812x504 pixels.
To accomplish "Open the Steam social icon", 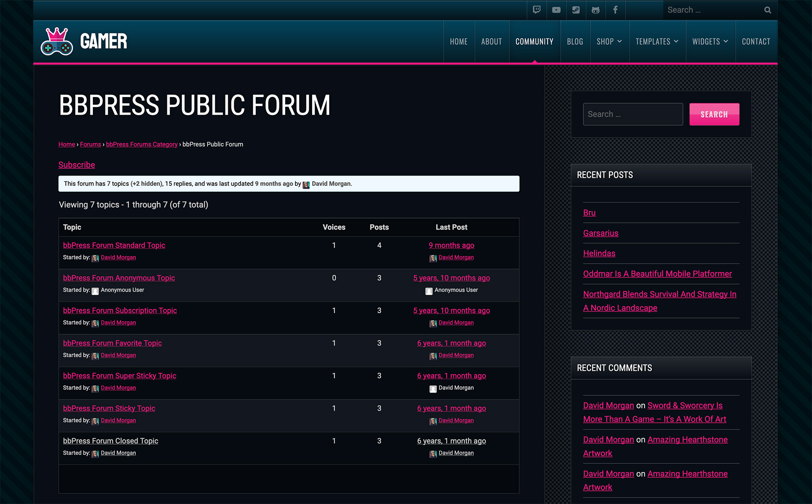I will point(576,10).
